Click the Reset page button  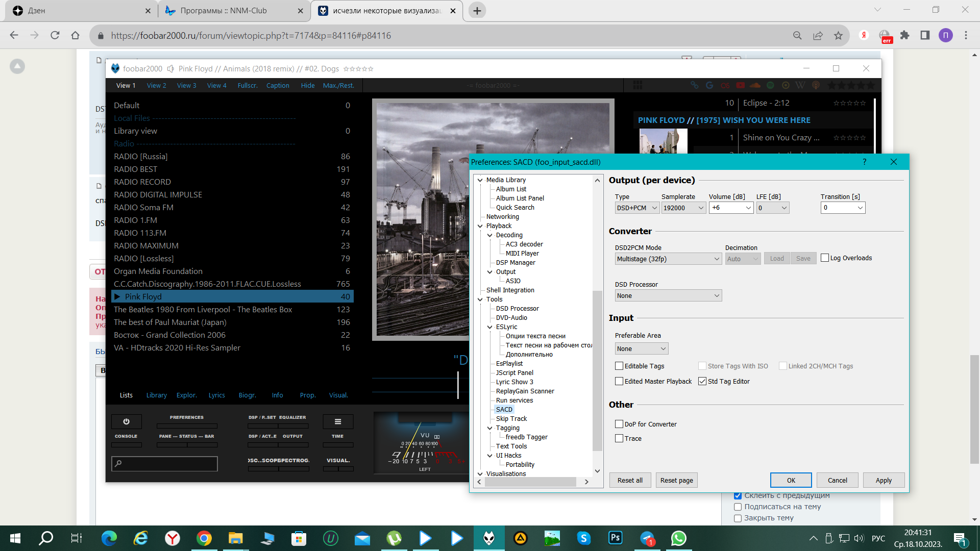pyautogui.click(x=676, y=480)
